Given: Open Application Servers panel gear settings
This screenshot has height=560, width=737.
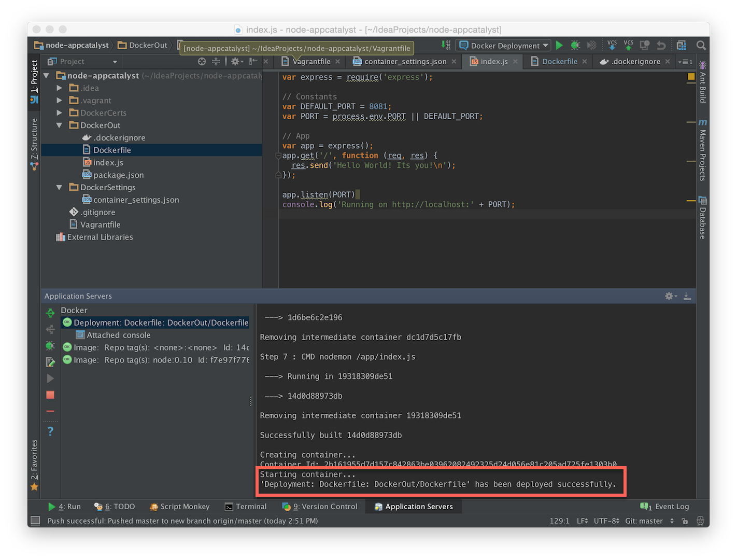Looking at the screenshot, I should tap(670, 296).
